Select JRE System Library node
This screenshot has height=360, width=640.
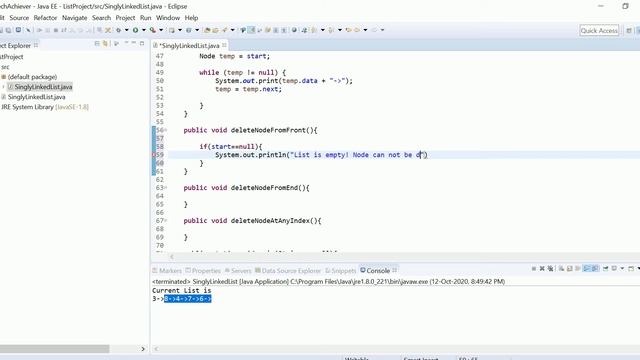coord(44,107)
